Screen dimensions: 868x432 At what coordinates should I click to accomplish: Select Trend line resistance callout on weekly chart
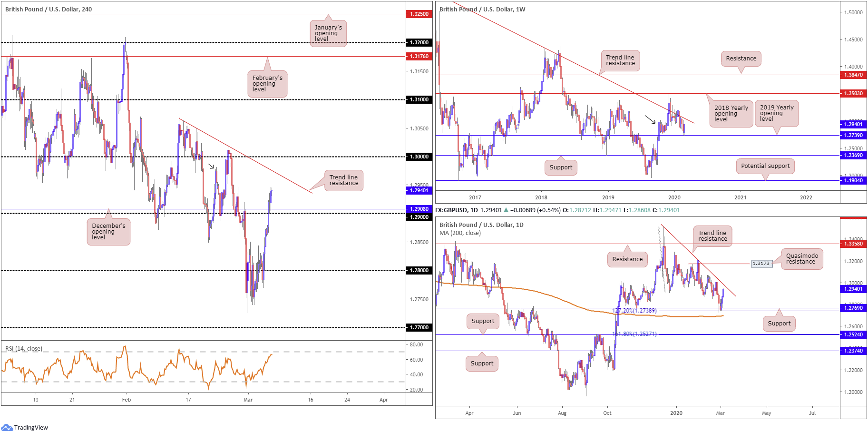620,60
